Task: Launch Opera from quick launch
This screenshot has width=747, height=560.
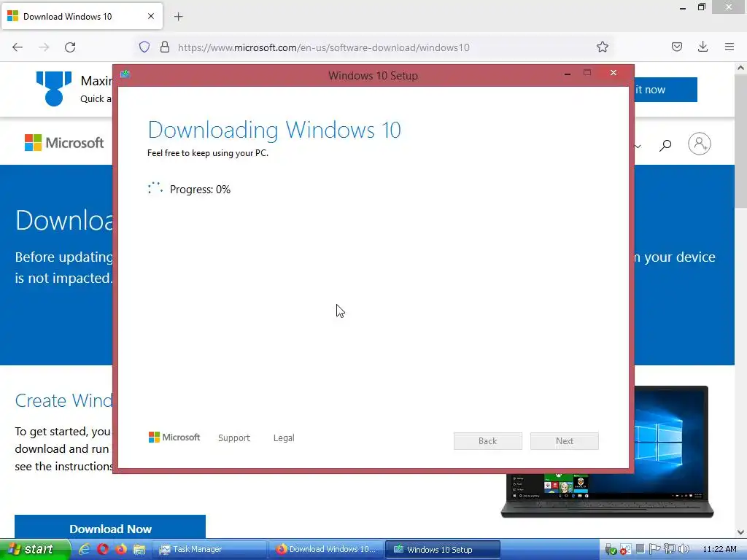Action: coord(103,549)
